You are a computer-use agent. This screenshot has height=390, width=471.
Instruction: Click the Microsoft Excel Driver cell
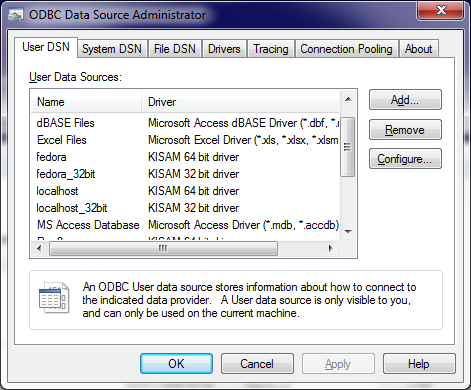243,140
